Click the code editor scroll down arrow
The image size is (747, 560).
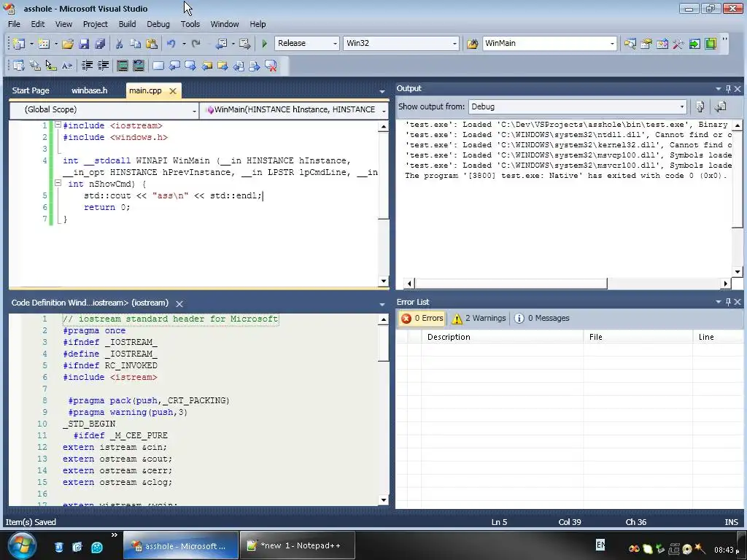[x=384, y=281]
